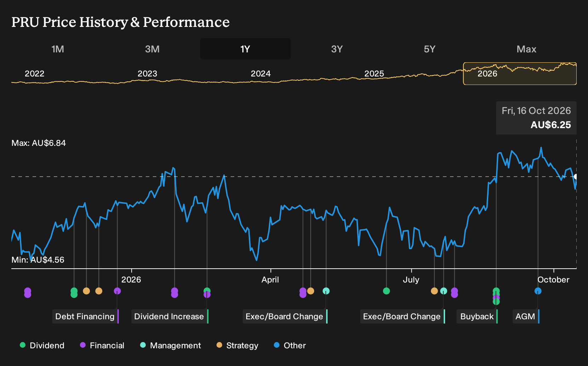Viewport: 588px width, 366px height.
Task: Click the 2024 label in overview timeline
Action: tap(261, 74)
